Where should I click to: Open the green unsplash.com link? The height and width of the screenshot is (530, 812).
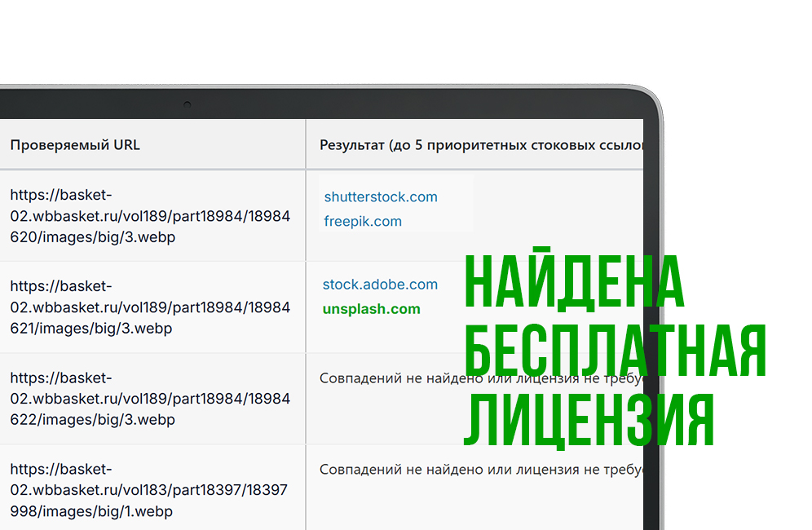371,309
